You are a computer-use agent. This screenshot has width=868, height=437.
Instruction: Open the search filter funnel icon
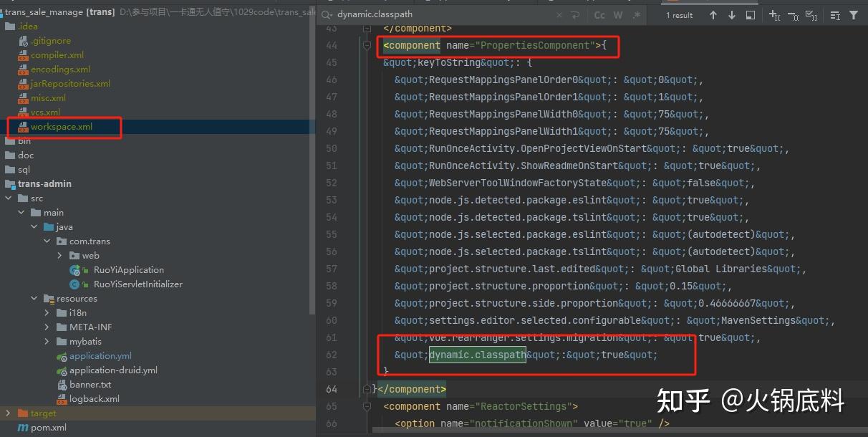[854, 15]
